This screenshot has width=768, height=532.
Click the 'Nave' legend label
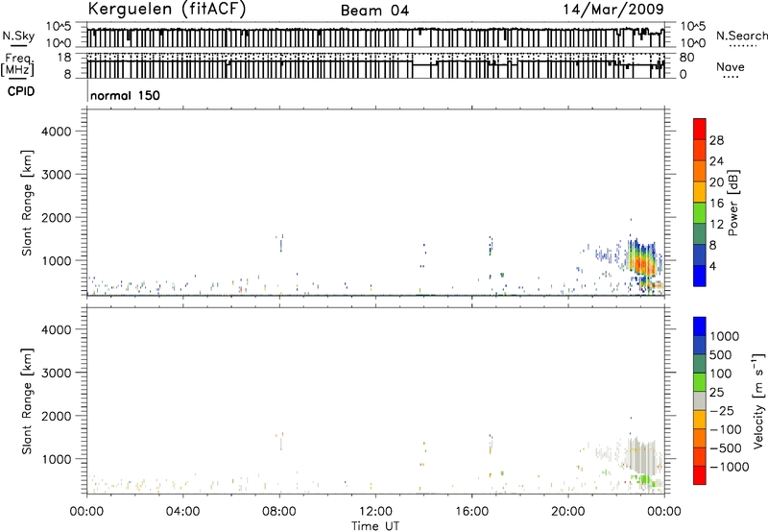pyautogui.click(x=731, y=67)
